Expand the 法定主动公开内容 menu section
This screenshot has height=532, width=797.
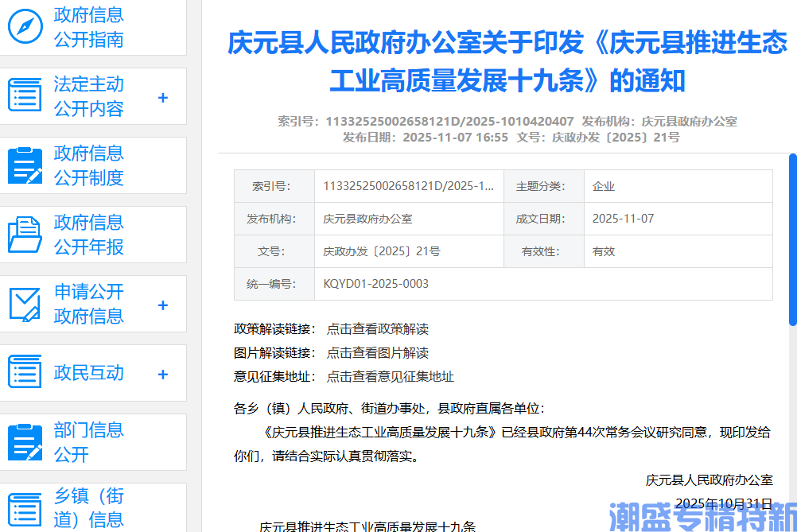163,96
